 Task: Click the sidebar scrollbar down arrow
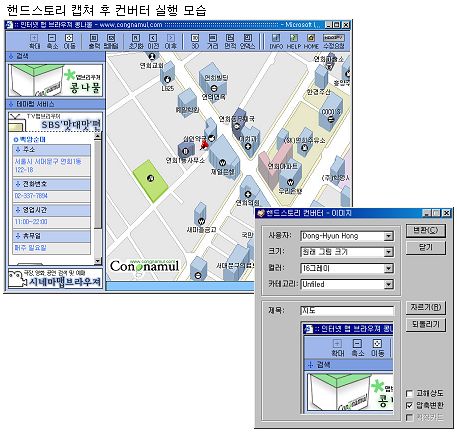click(x=97, y=261)
